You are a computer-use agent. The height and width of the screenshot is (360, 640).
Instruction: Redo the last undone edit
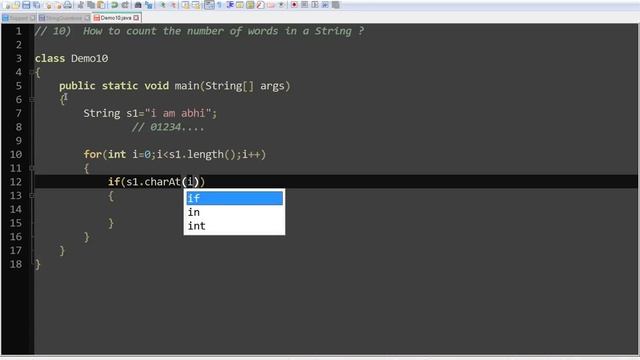pyautogui.click(x=124, y=5)
